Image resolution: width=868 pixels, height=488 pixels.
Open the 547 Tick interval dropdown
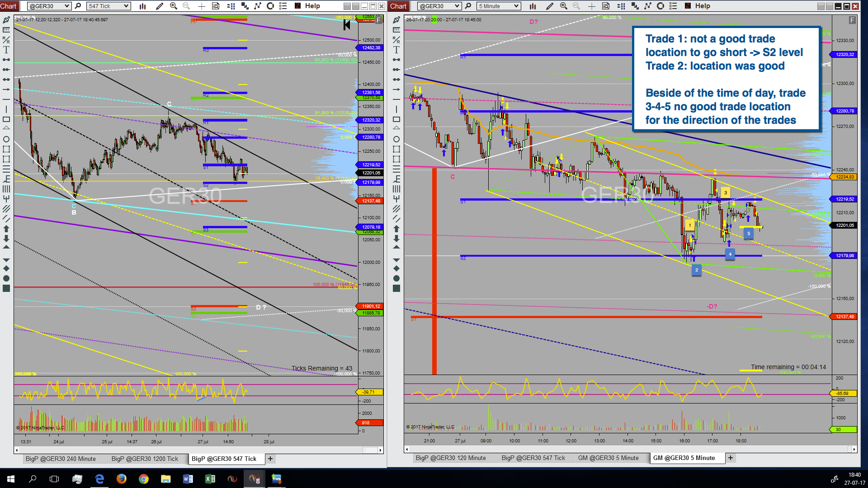108,6
